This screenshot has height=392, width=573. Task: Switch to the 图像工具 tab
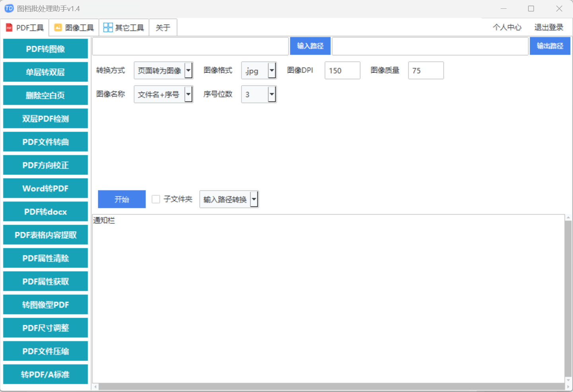(x=74, y=27)
